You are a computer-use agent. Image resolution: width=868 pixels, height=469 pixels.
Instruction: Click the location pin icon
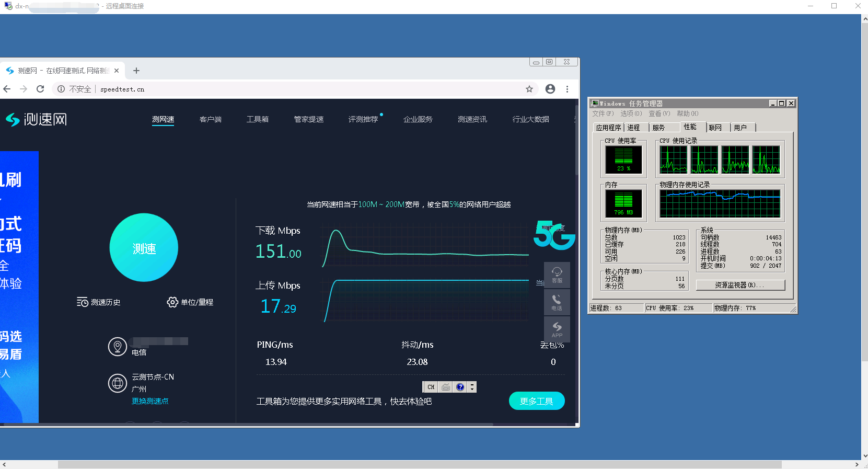(x=118, y=346)
